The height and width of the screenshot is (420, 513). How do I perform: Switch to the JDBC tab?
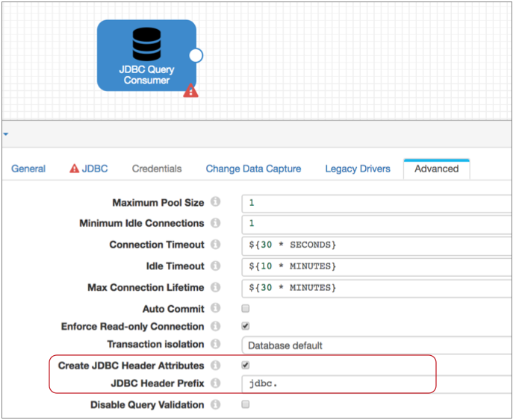point(89,169)
